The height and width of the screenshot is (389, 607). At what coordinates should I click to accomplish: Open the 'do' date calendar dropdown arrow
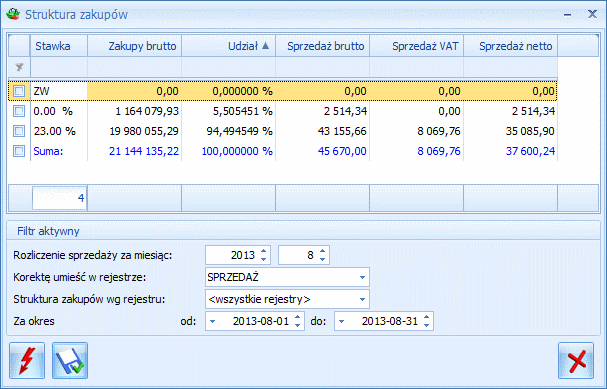[341, 321]
